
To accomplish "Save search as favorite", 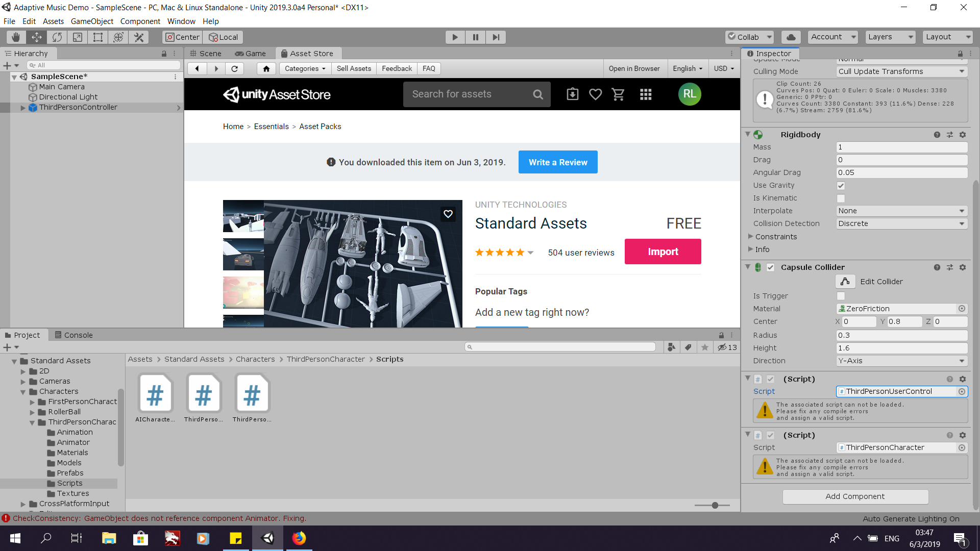I will [x=705, y=347].
